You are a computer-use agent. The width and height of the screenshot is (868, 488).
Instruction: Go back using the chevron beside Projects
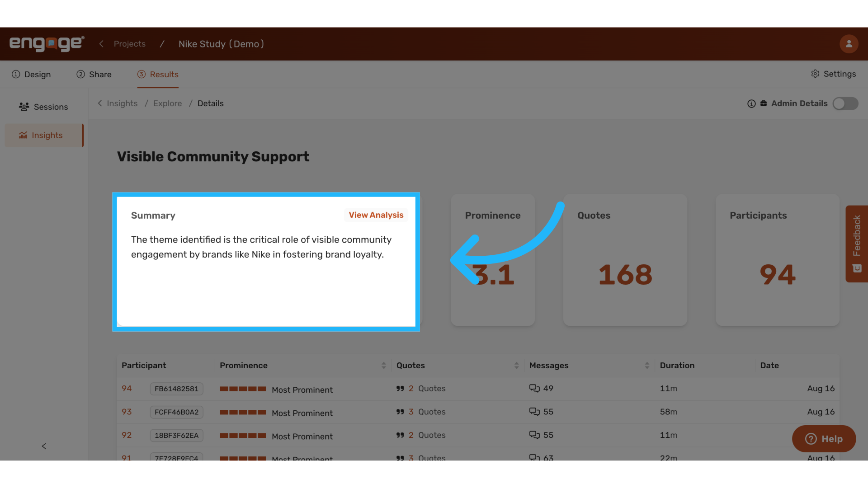tap(101, 44)
